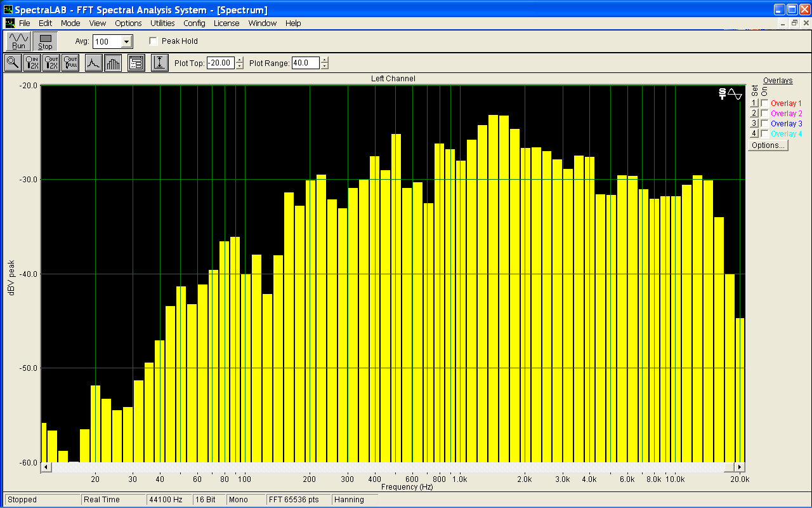Zoom in 2X on the spectrum

(x=32, y=63)
